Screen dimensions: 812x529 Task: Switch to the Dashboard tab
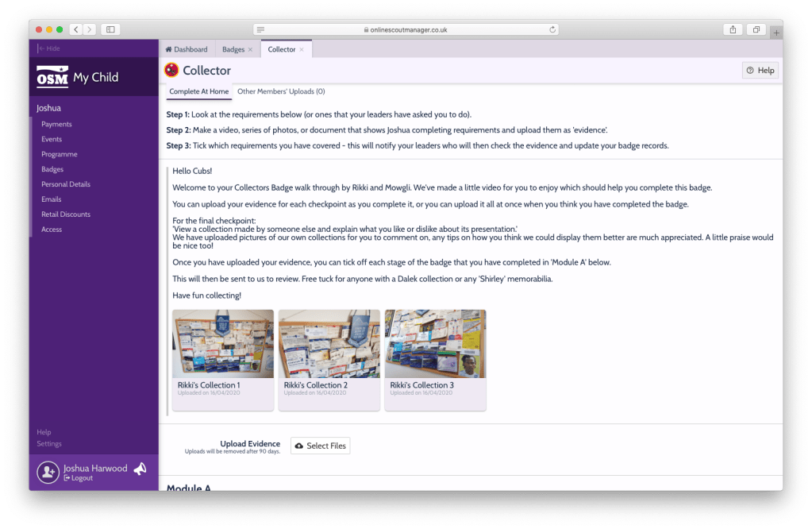coord(187,49)
